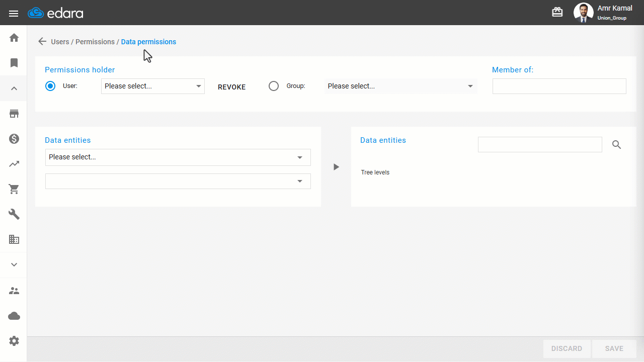Click the Data permissions breadcrumb
The image size is (644, 362).
tap(148, 42)
